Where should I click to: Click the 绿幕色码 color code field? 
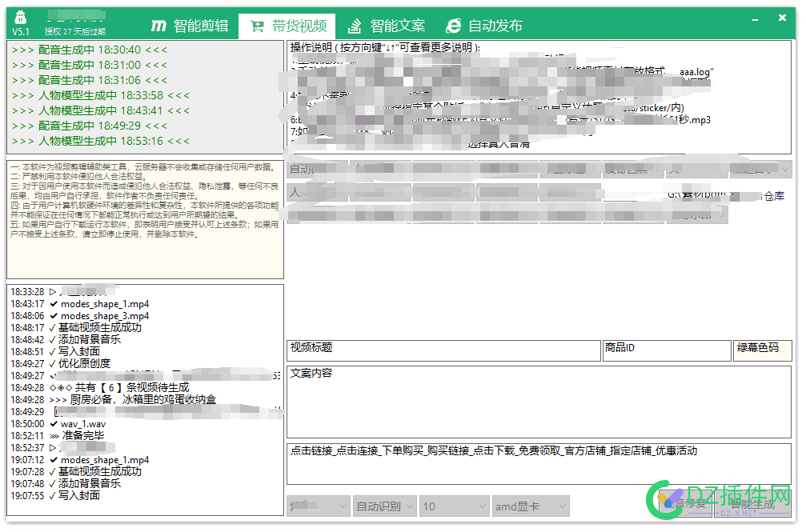762,350
